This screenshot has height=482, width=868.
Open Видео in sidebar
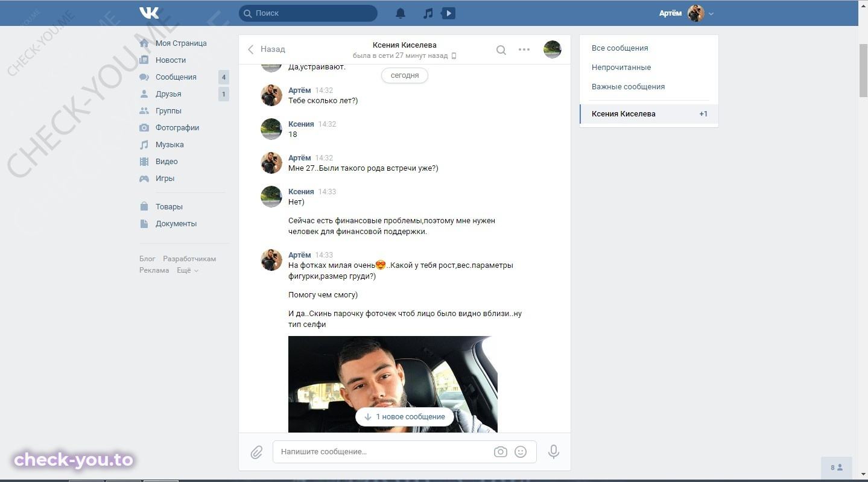[x=166, y=162]
